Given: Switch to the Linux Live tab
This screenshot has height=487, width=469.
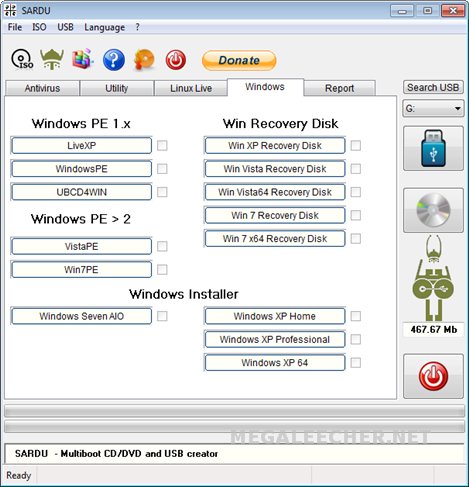Looking at the screenshot, I should (x=191, y=88).
